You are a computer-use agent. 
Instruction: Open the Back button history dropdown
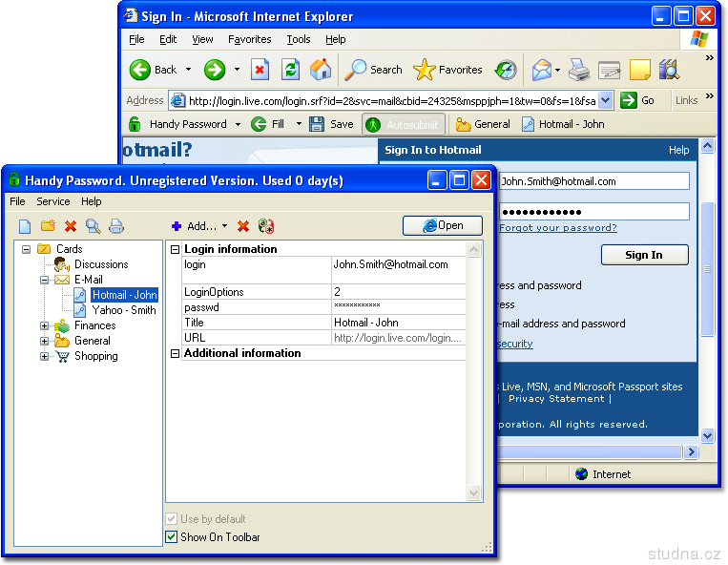(x=189, y=70)
